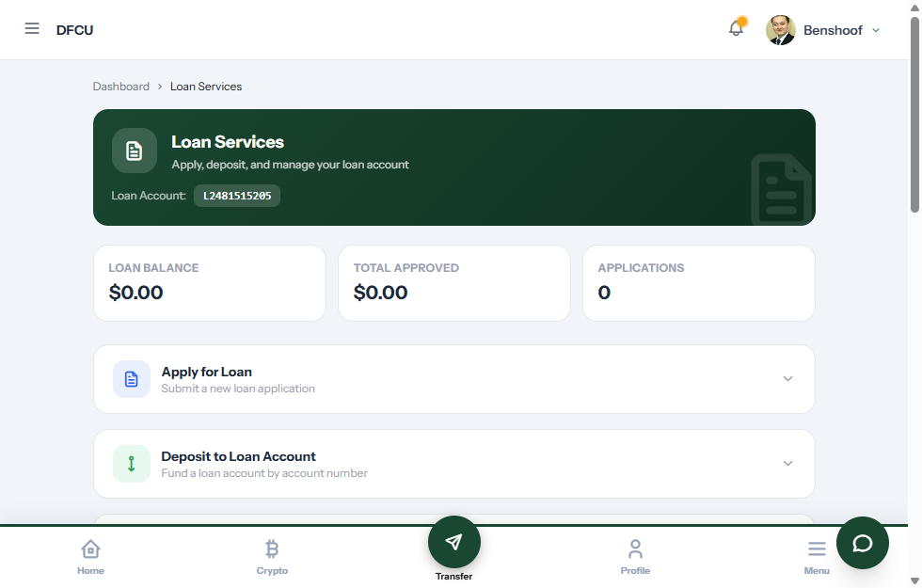Viewport: 922px width, 588px height.
Task: Open the Apply for Loan section title
Action: [x=206, y=372]
